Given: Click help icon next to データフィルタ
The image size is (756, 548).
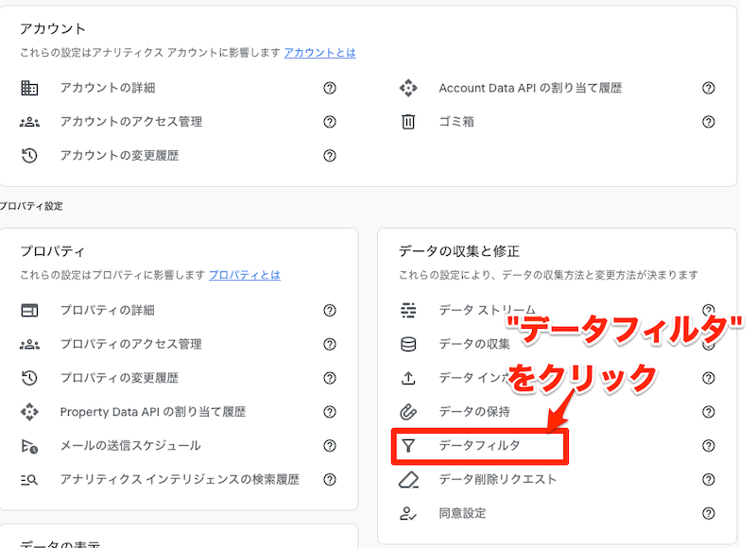Looking at the screenshot, I should pos(708,445).
